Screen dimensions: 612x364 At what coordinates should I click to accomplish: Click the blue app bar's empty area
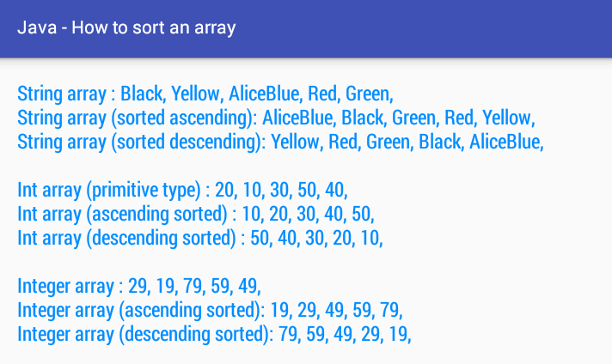click(421, 28)
